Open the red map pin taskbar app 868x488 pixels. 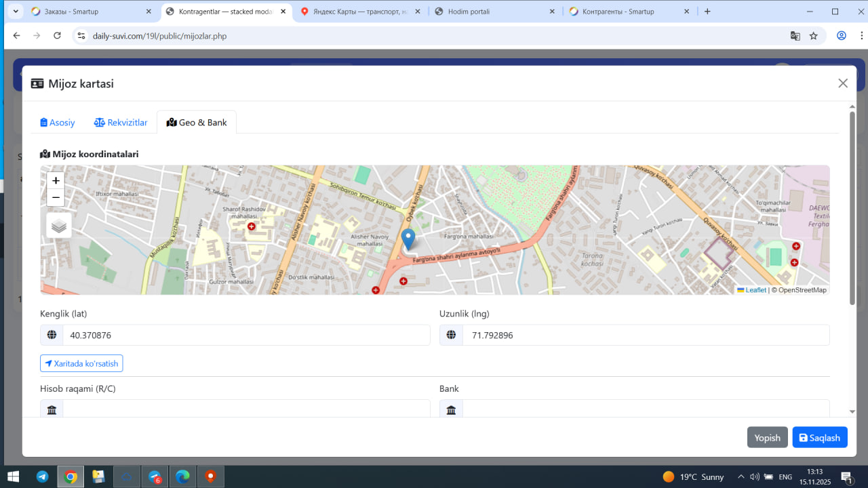coord(210,476)
